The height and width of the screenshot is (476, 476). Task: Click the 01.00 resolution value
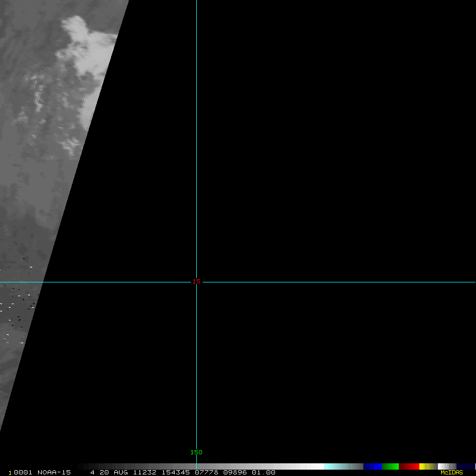point(263,472)
